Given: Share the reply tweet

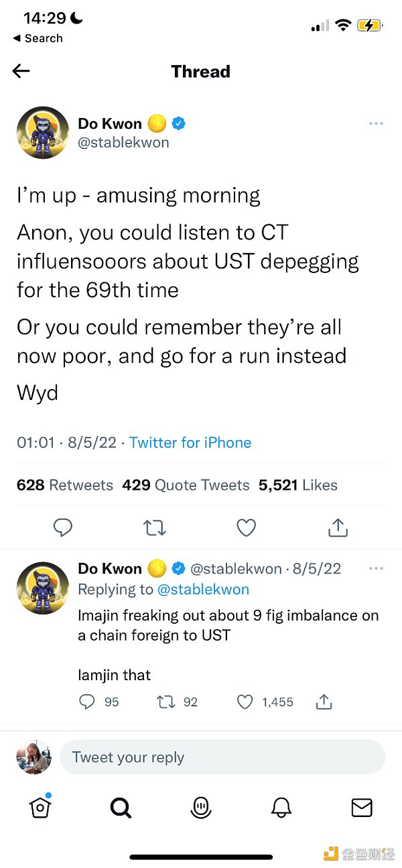Looking at the screenshot, I should [324, 702].
